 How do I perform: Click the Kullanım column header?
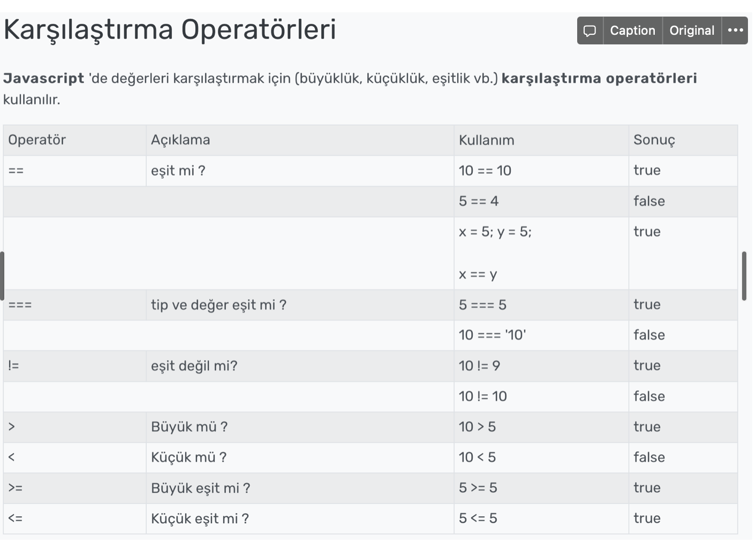541,140
